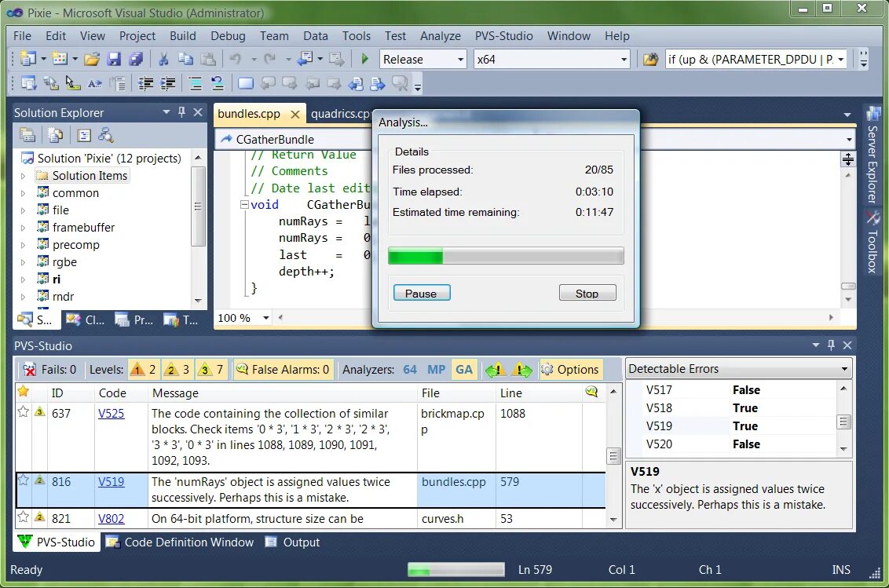889x588 pixels.
Task: Open the Analyze menu
Action: point(440,36)
